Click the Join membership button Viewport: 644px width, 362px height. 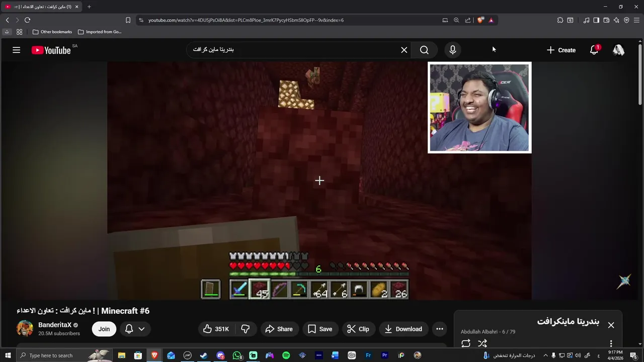click(104, 329)
